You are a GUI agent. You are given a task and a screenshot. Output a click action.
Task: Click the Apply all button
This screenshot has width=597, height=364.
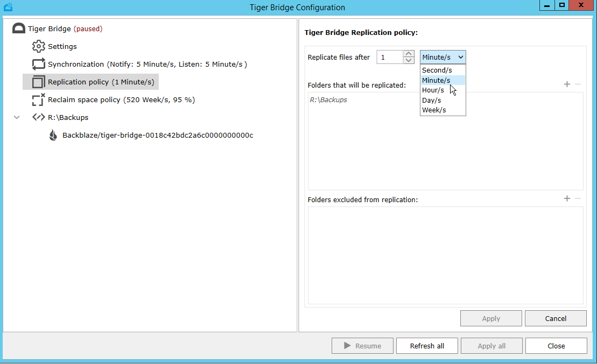491,346
